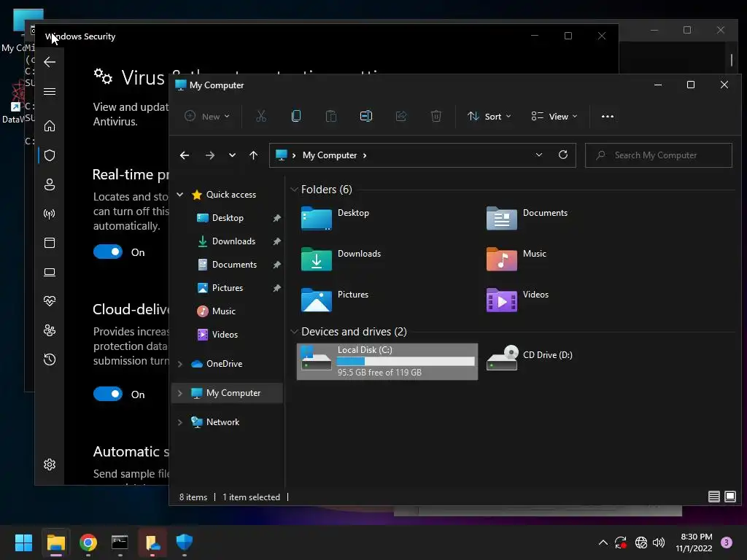Screen dimensions: 747x560
Task: Open recent locations dropdown beside forward arrow
Action: 232,155
